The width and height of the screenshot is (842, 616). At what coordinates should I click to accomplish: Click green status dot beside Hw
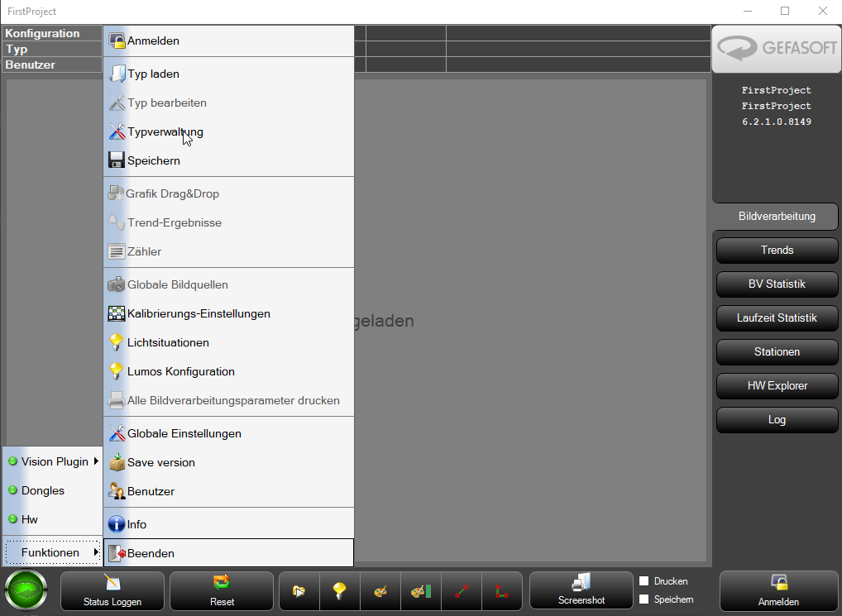[x=13, y=519]
